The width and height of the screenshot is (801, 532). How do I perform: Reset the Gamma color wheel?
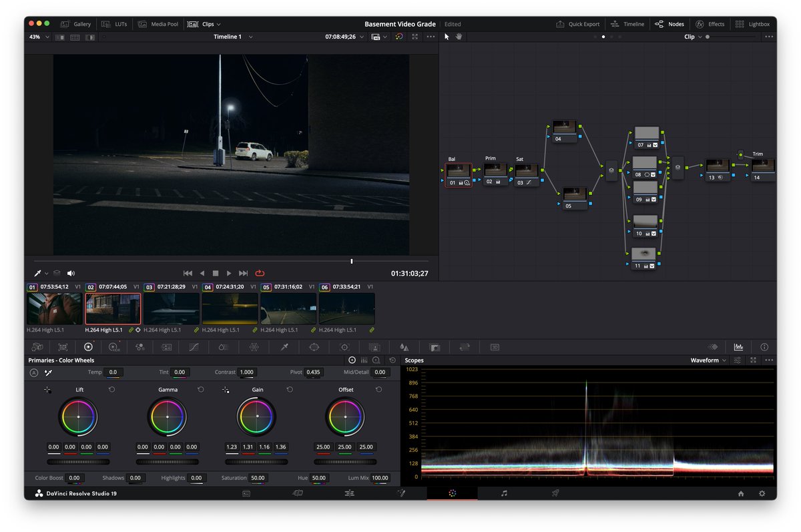pyautogui.click(x=201, y=389)
